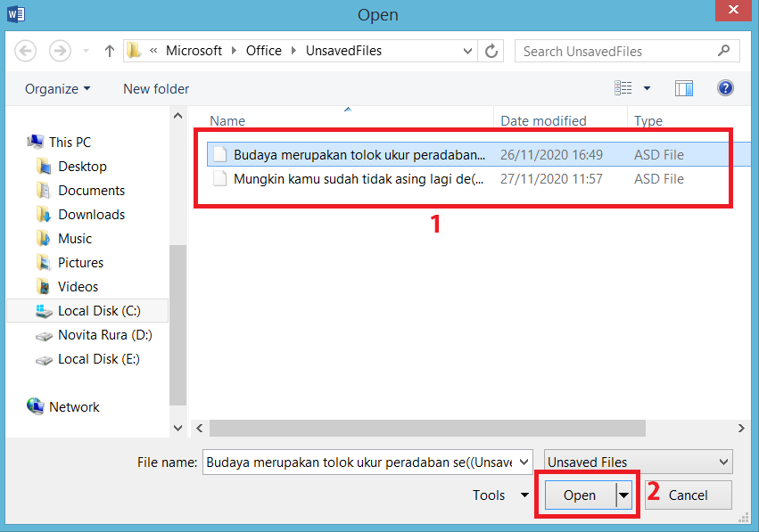The height and width of the screenshot is (532, 759).
Task: Click the Budaya file's document icon
Action: pos(220,154)
